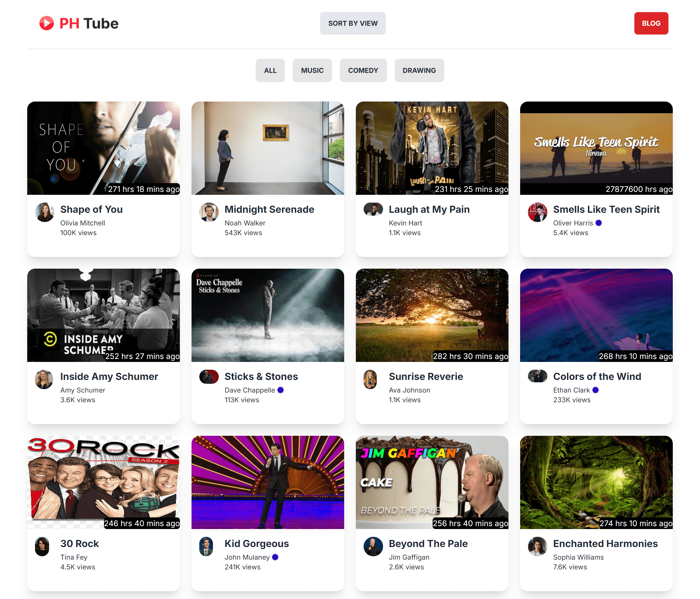Click Dave Chappelle's profile avatar
This screenshot has width=700, height=599.
click(x=209, y=377)
